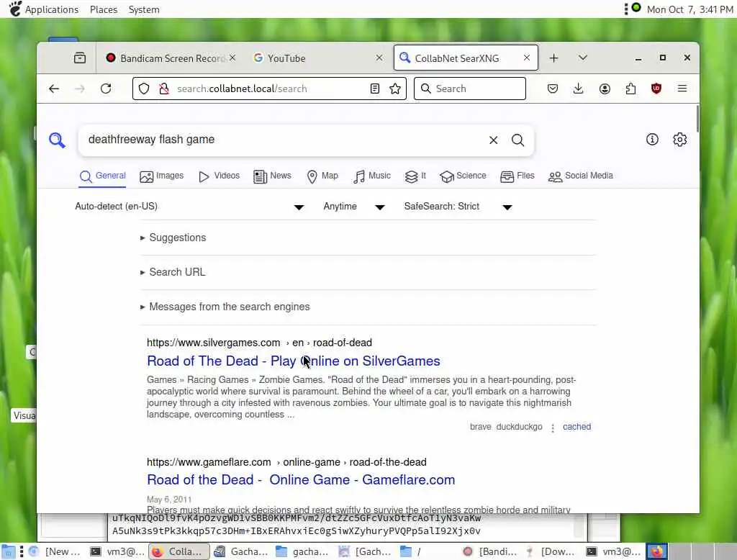Select the Files search category

coord(517,176)
